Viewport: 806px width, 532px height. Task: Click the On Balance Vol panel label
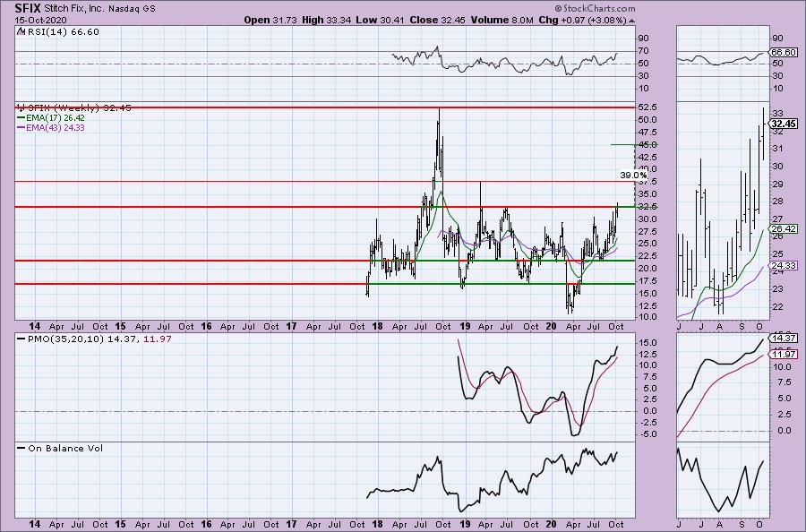65,448
